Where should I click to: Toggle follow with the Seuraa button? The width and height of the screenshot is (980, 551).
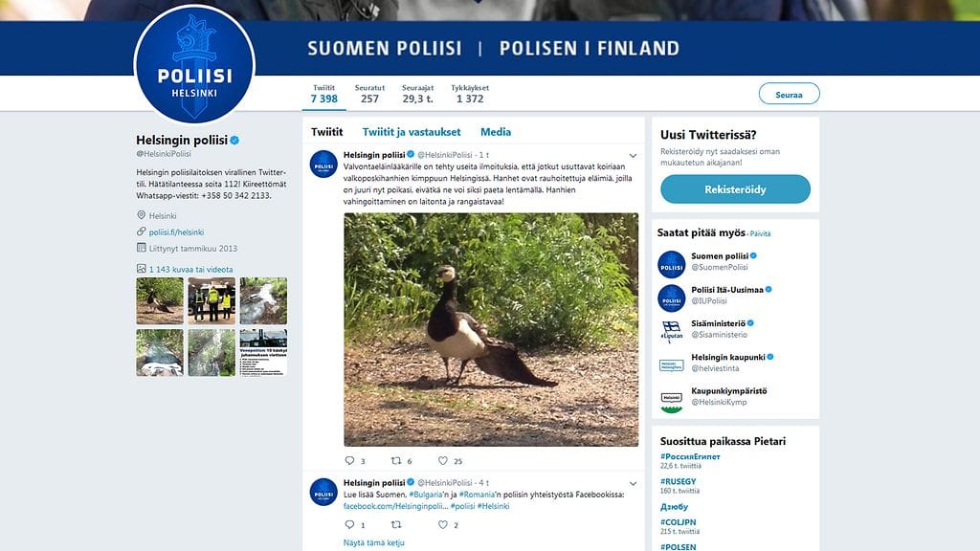tap(789, 93)
